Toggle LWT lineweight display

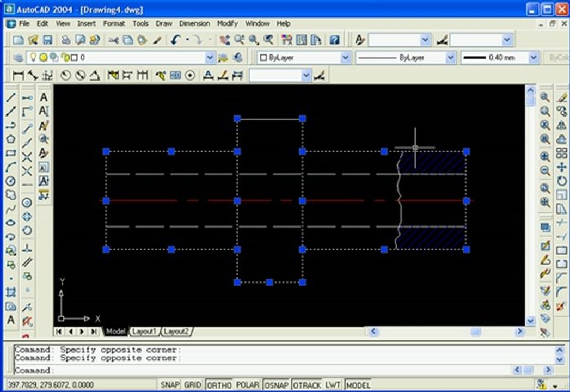tap(333, 385)
